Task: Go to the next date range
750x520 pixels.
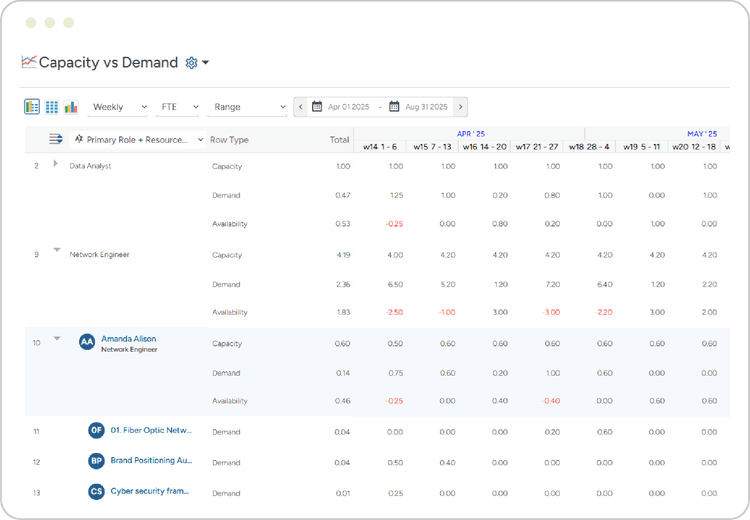Action: click(x=460, y=107)
